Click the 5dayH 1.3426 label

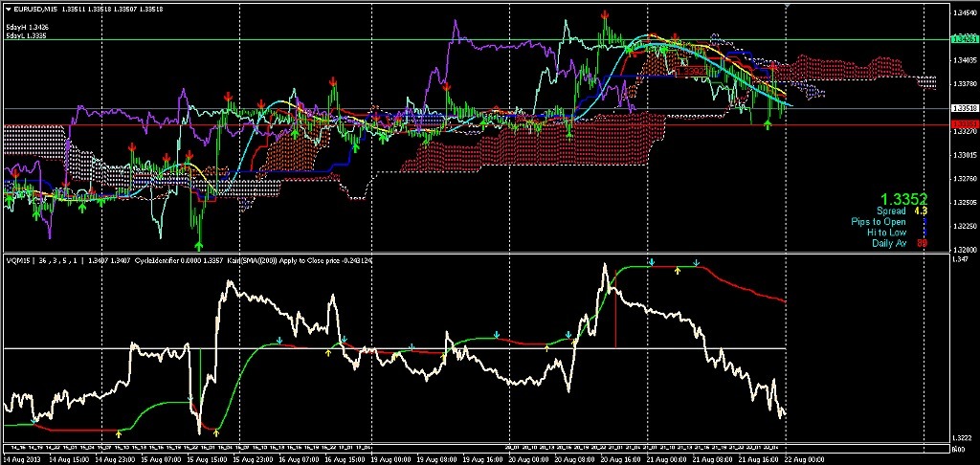pos(28,28)
